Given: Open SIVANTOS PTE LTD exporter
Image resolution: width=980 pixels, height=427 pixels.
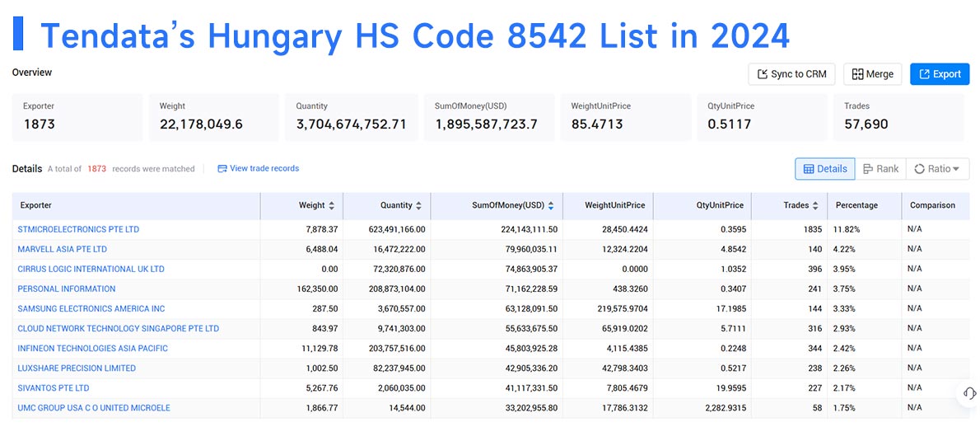Looking at the screenshot, I should click(x=54, y=388).
